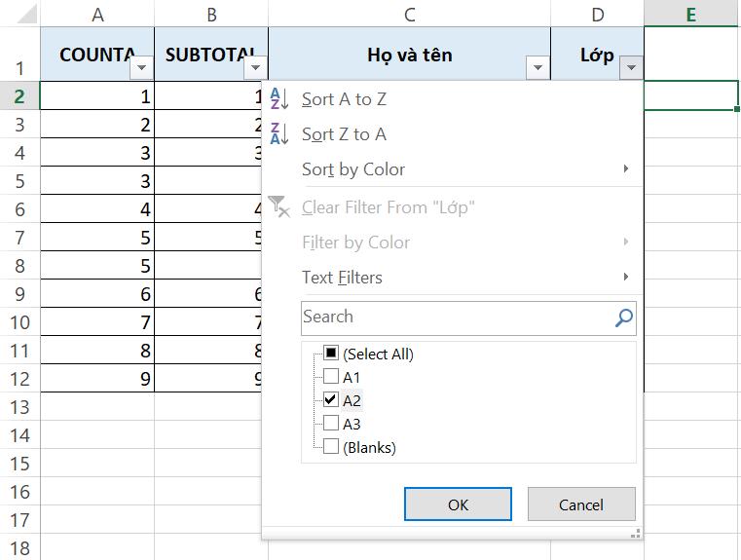The height and width of the screenshot is (560, 741).
Task: Click the Lớp header cell
Action: (597, 54)
